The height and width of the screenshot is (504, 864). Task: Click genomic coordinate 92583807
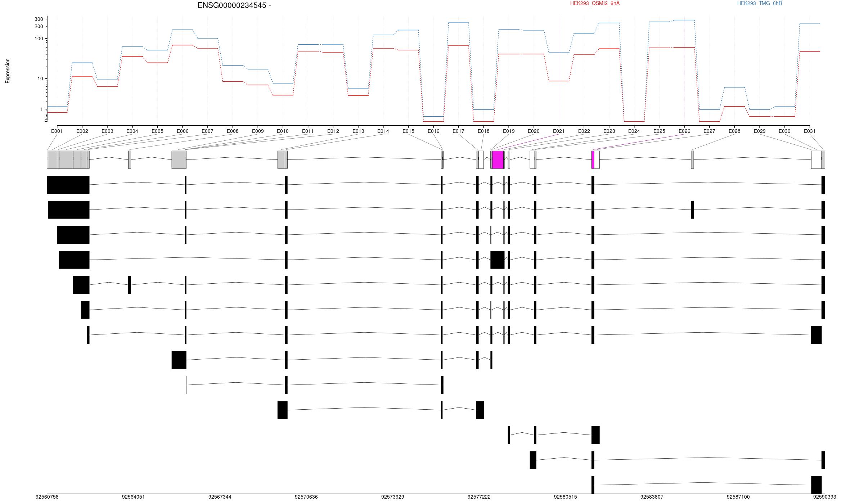click(x=652, y=497)
